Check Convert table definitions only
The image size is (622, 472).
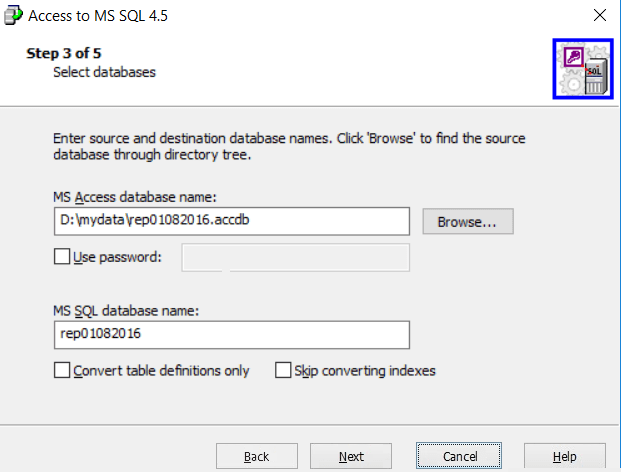tap(62, 370)
